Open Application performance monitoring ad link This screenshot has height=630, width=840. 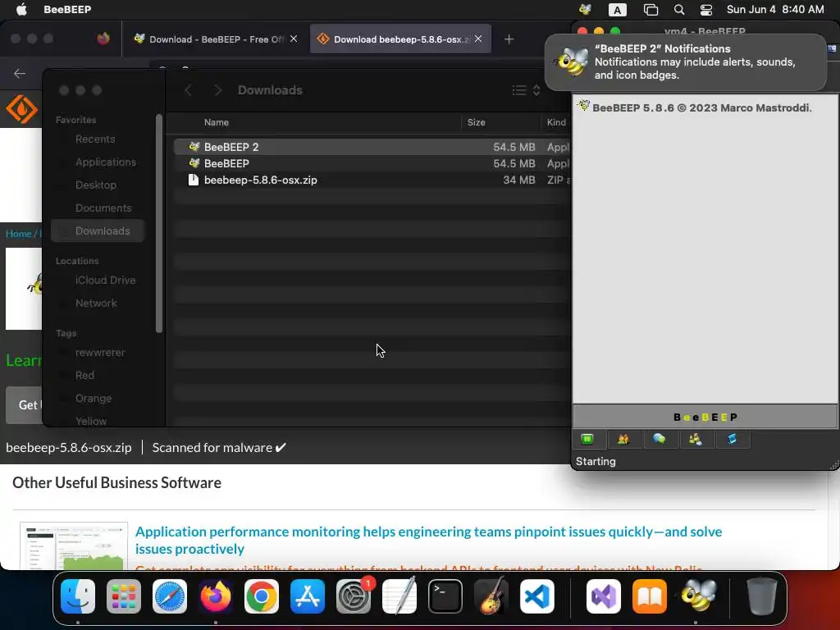click(428, 540)
